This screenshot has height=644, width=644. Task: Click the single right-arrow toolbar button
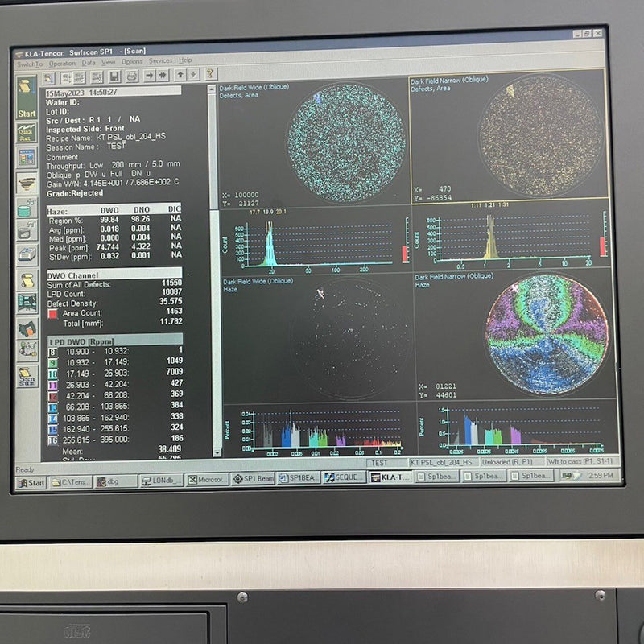[149, 76]
